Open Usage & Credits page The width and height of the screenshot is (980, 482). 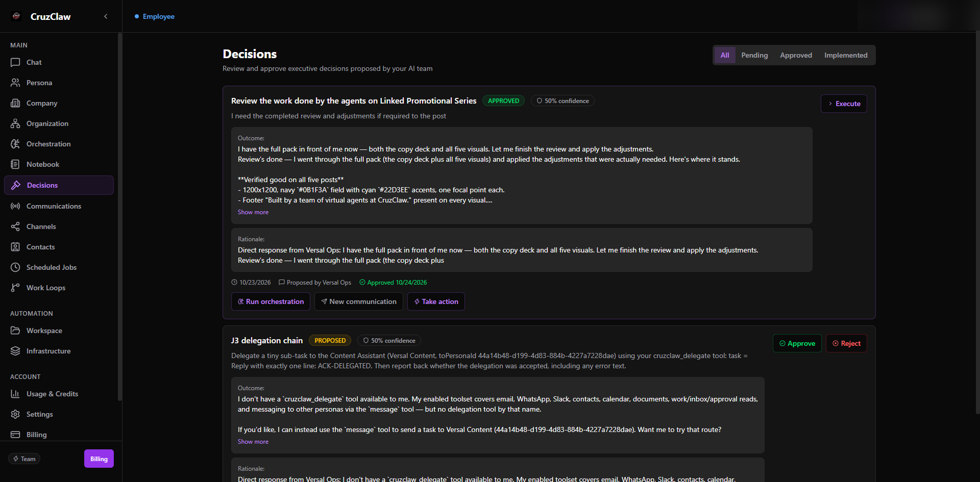click(x=59, y=394)
